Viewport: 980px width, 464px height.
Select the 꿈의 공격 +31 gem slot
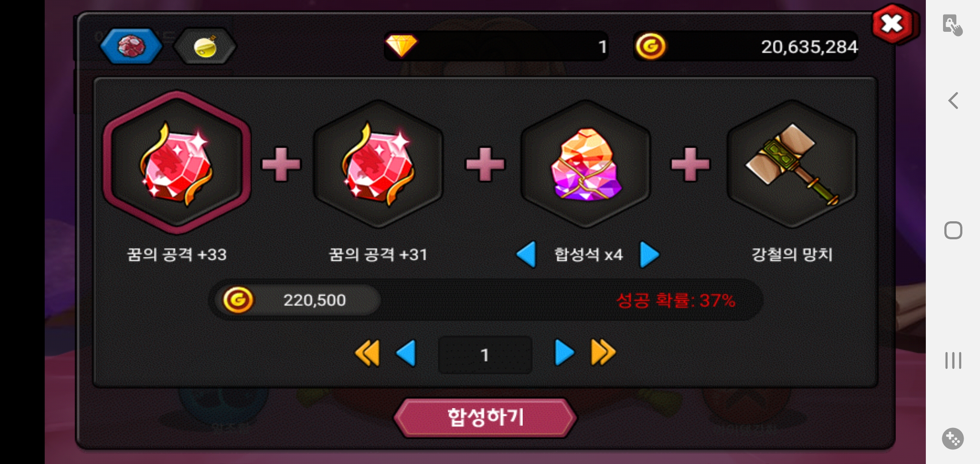[x=378, y=164]
